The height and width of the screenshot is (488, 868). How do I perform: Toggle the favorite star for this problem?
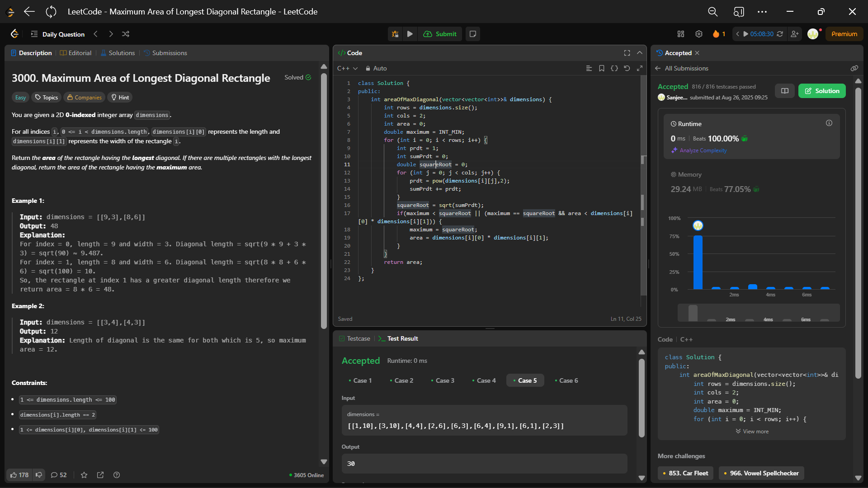click(84, 475)
